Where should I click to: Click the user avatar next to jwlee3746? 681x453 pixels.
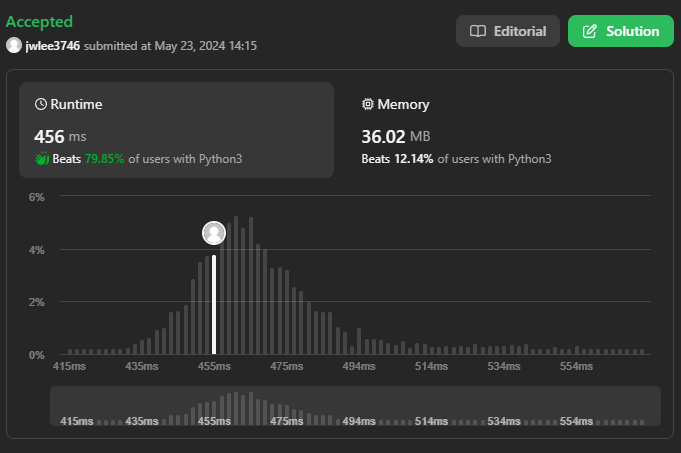click(14, 46)
